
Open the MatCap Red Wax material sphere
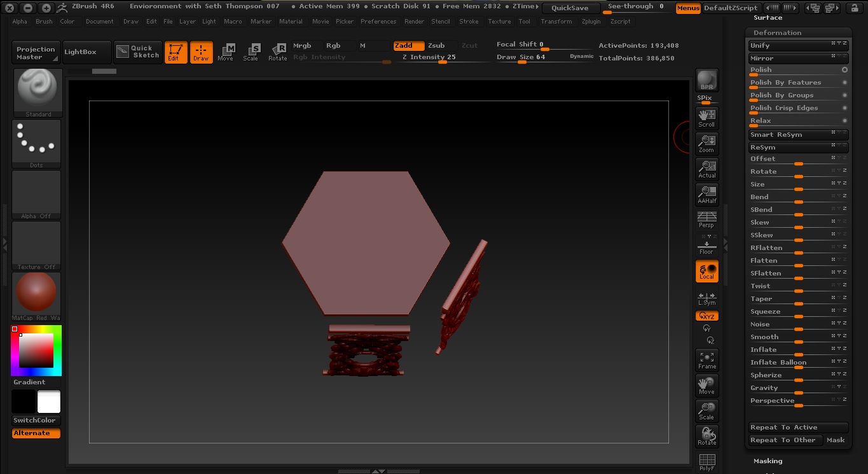[37, 296]
